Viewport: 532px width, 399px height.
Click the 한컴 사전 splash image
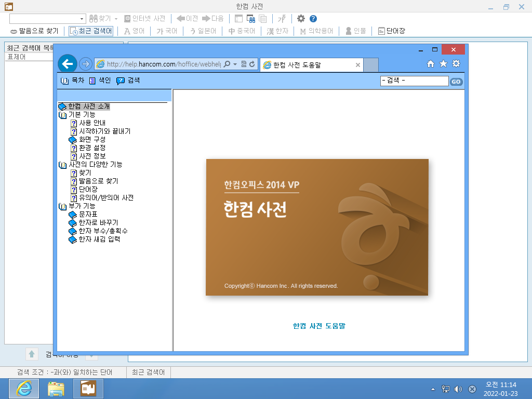coord(317,227)
